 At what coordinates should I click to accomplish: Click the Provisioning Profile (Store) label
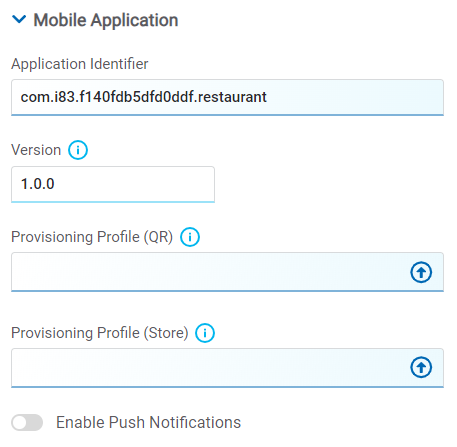click(x=100, y=333)
